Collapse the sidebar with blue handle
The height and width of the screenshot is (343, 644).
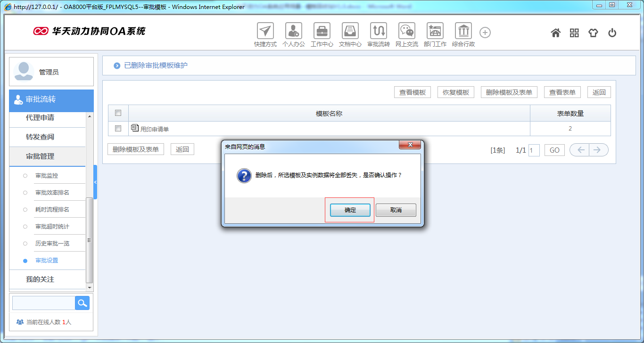[x=95, y=182]
